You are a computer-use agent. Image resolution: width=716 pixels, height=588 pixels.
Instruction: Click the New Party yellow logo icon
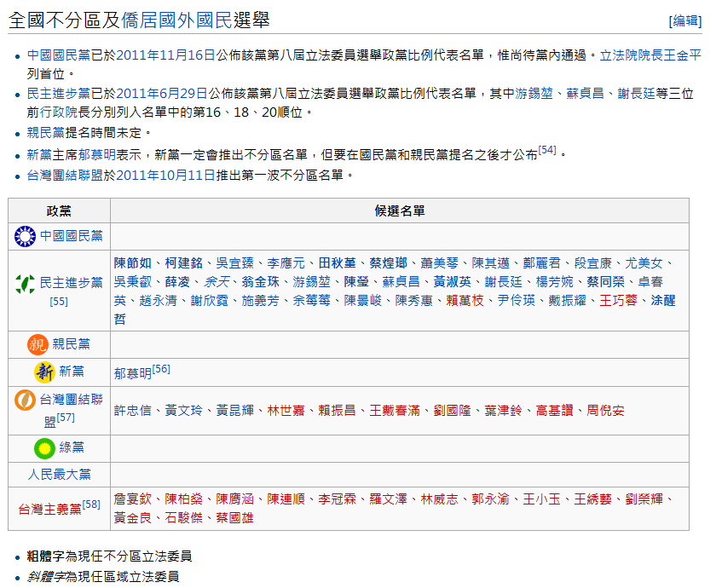click(44, 372)
